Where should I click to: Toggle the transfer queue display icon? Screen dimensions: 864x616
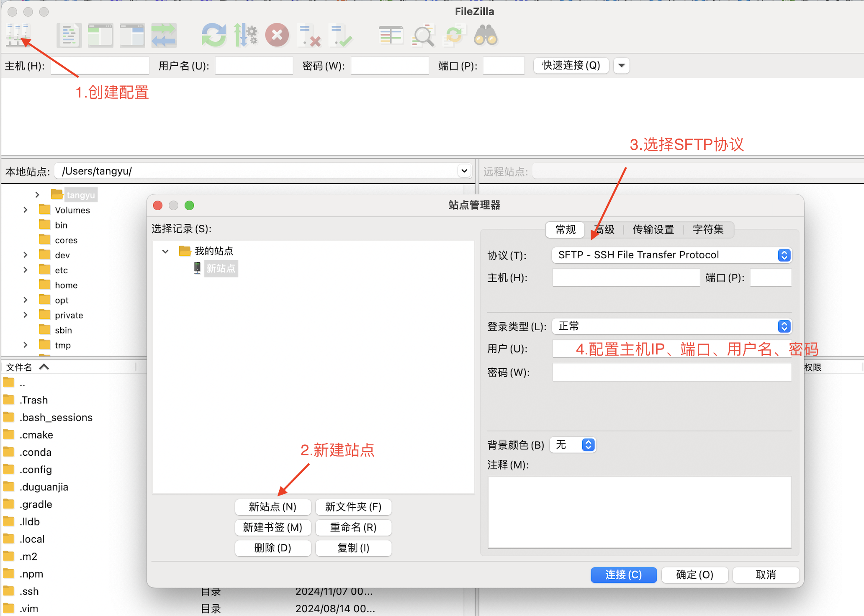164,35
